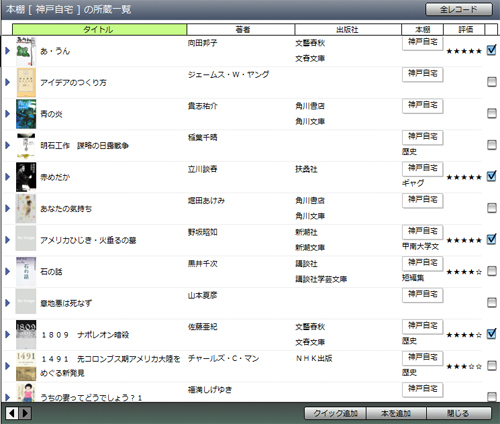Click the 閉じる button
The width and height of the screenshot is (500, 424).
pyautogui.click(x=459, y=413)
